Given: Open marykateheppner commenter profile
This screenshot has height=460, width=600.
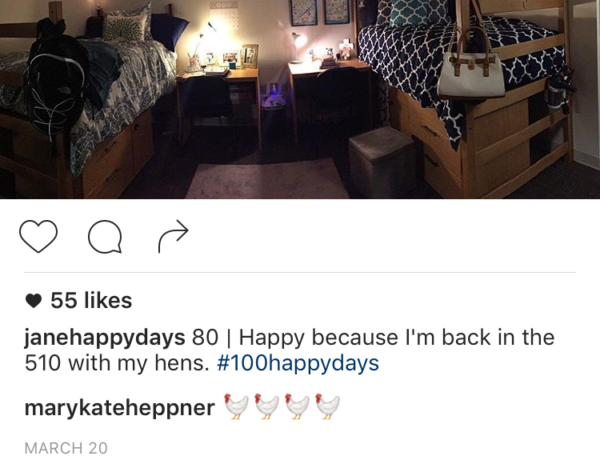Looking at the screenshot, I should [x=119, y=408].
